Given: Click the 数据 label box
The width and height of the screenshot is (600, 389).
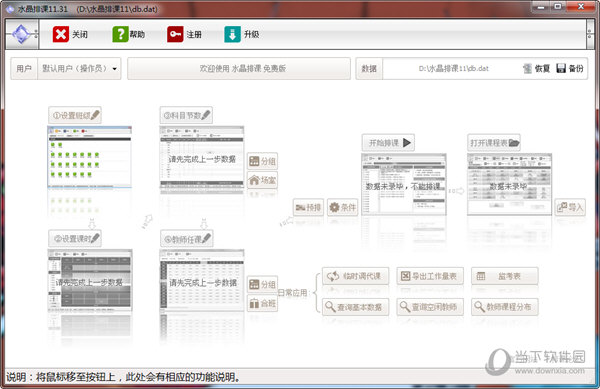Looking at the screenshot, I should coord(369,68).
